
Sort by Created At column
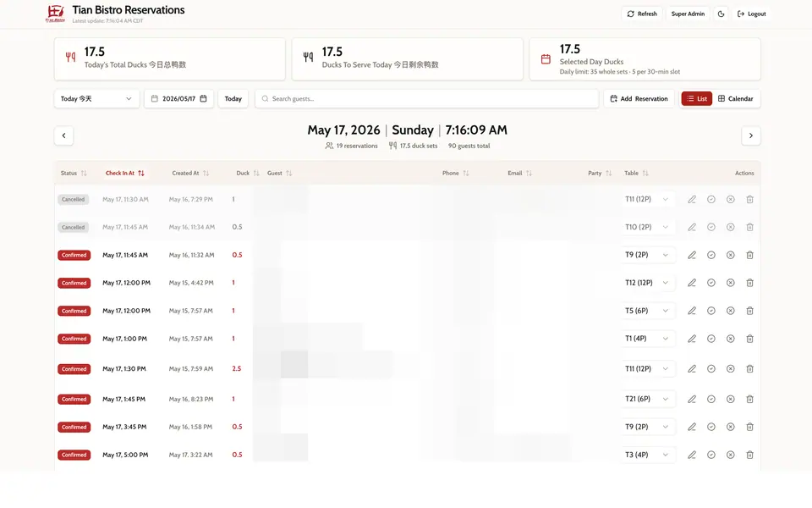click(190, 173)
